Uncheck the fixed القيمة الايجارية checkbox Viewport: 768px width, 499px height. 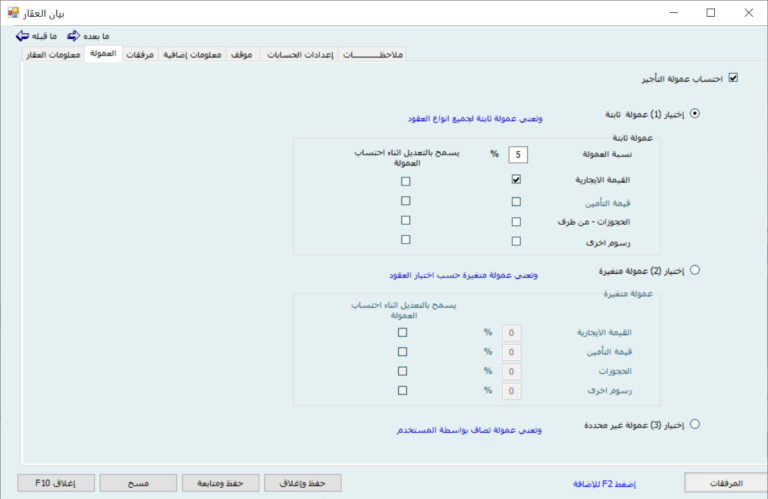(x=516, y=180)
